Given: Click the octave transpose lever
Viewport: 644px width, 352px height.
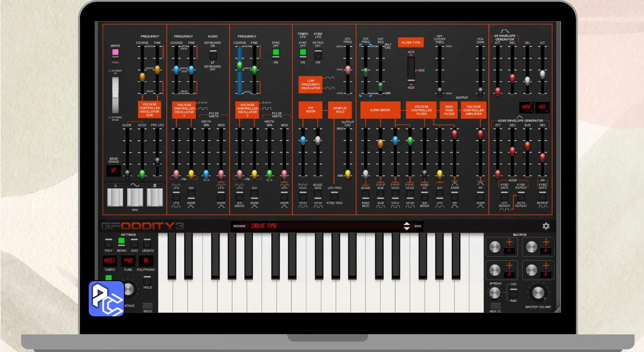Looking at the screenshot, I should click(x=116, y=95).
